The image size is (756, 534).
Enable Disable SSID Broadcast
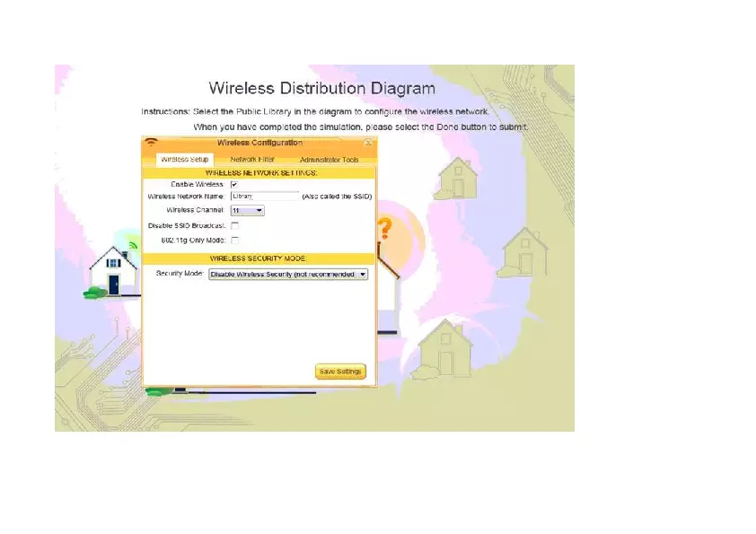234,225
